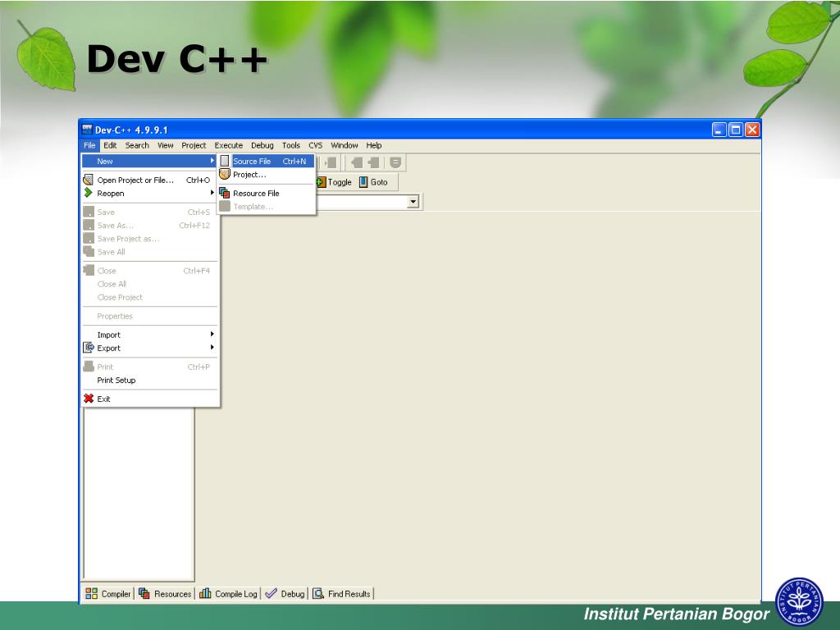Open the Search menu
840x630 pixels.
point(137,145)
